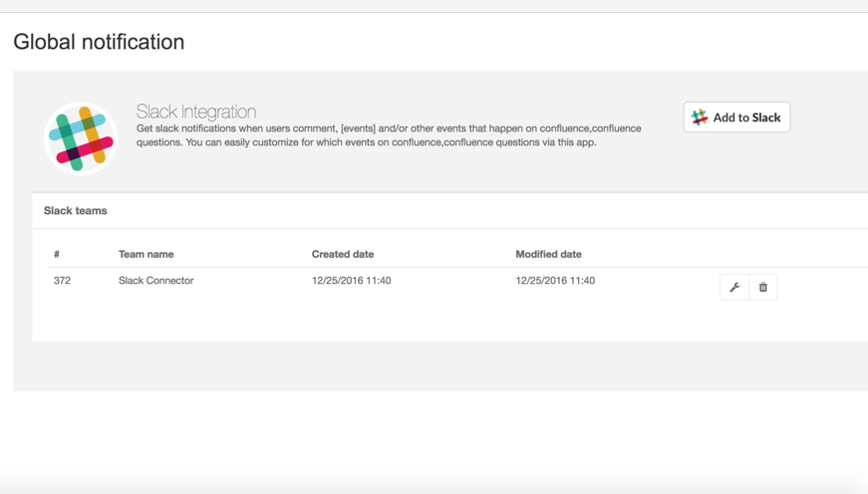Click the Slack Connector team name
The height and width of the screenshot is (494, 868).
(x=155, y=281)
